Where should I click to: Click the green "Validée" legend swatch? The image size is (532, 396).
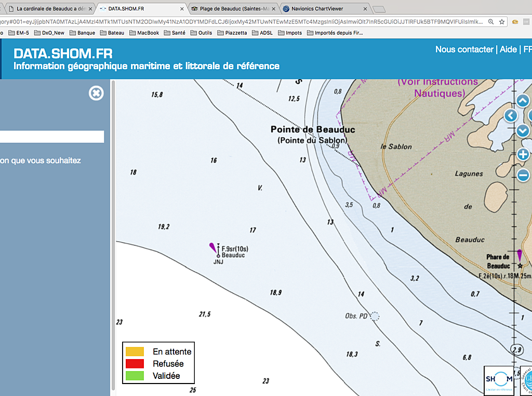tap(135, 376)
